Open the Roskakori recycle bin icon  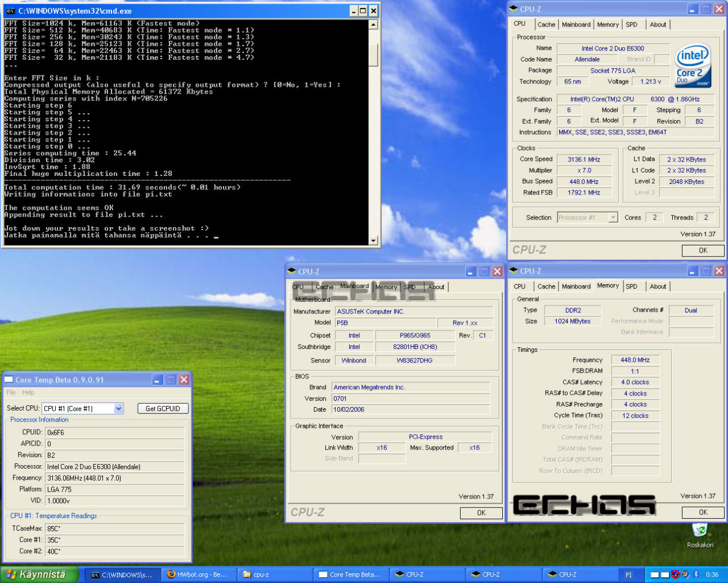pyautogui.click(x=700, y=529)
